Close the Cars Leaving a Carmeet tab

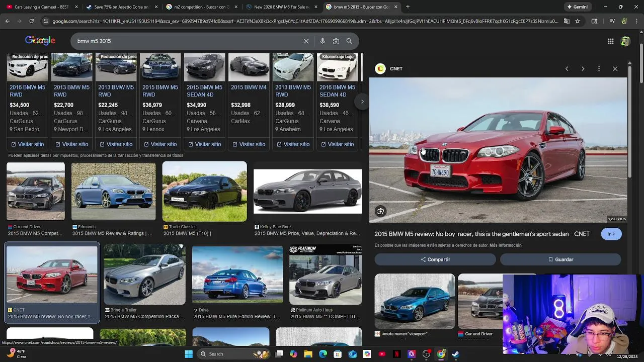coord(76,7)
